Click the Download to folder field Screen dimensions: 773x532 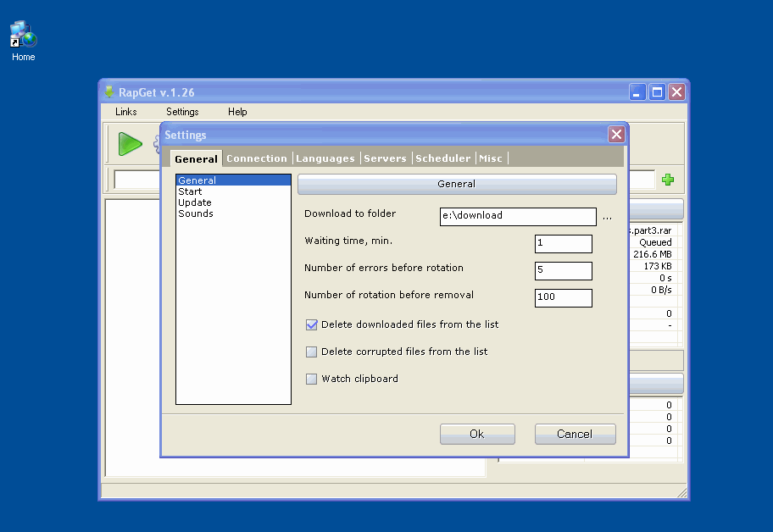coord(518,217)
